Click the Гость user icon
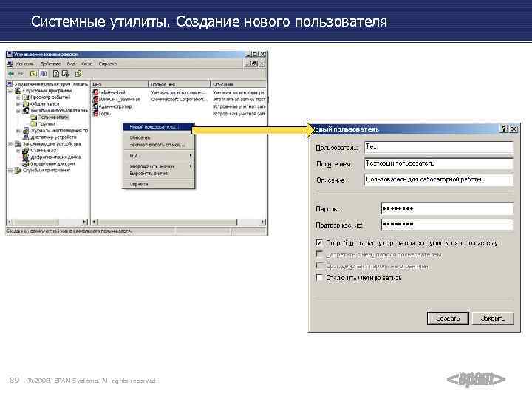The image size is (532, 399). [95, 114]
